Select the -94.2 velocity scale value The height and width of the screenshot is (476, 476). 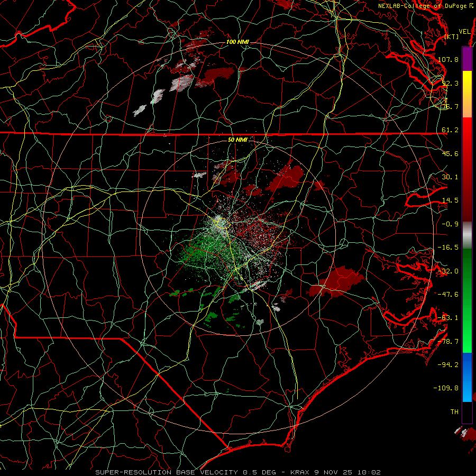tap(448, 365)
